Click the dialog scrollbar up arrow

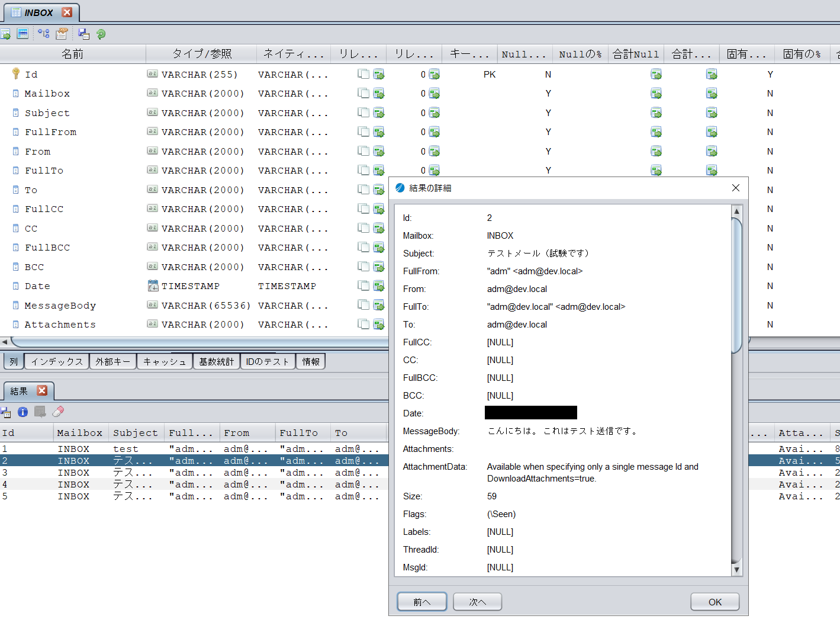pos(736,211)
